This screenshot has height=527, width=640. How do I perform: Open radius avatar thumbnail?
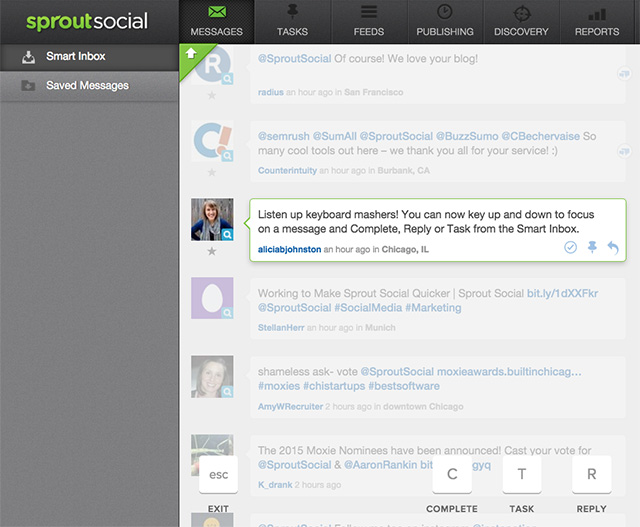[x=212, y=65]
